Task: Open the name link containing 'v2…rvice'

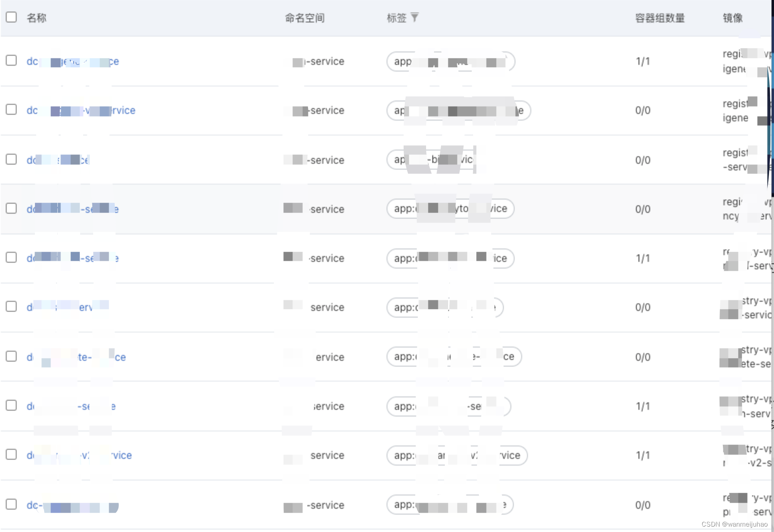Action: (79, 455)
